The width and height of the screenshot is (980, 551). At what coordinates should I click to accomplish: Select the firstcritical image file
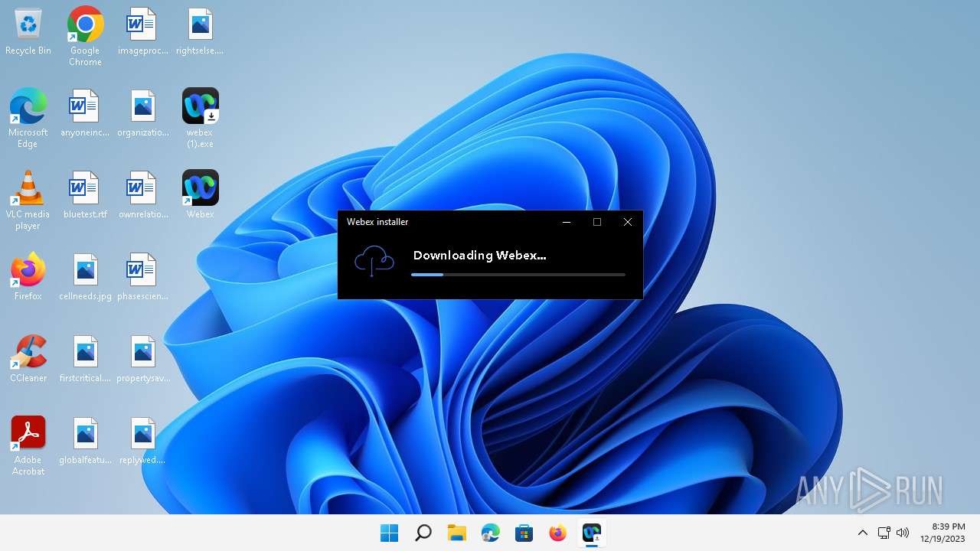pos(85,360)
